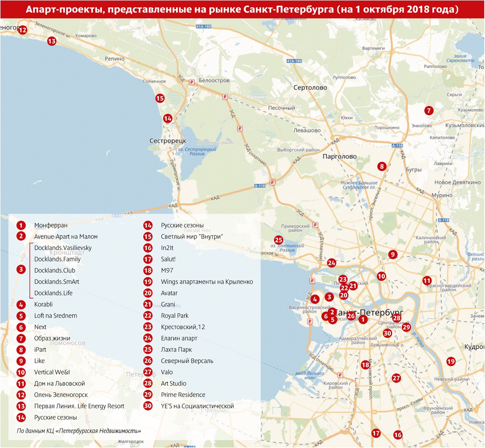Viewport: 485px width, 448px height.
Task: Click the toll ruble icon near Белоостров
Action: (192, 82)
